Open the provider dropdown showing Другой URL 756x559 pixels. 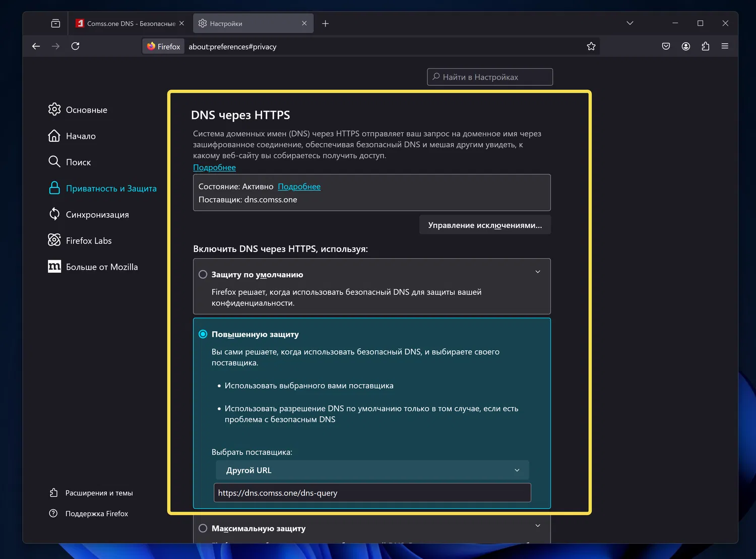[372, 470]
